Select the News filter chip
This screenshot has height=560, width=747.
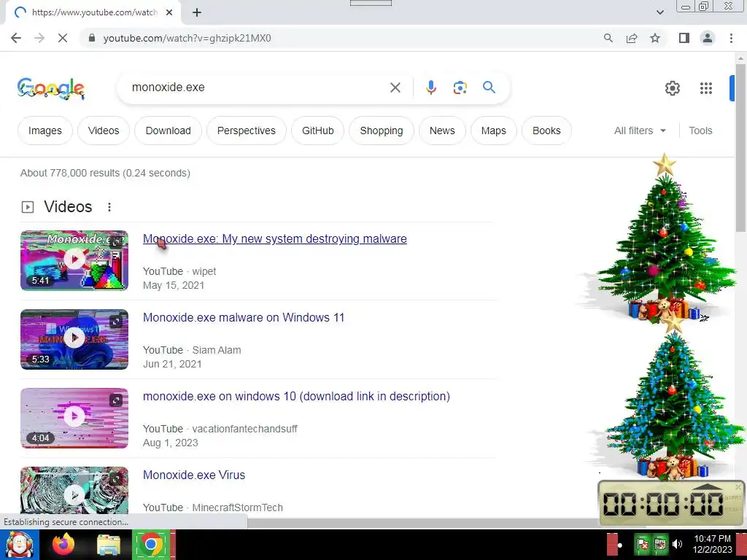click(442, 131)
